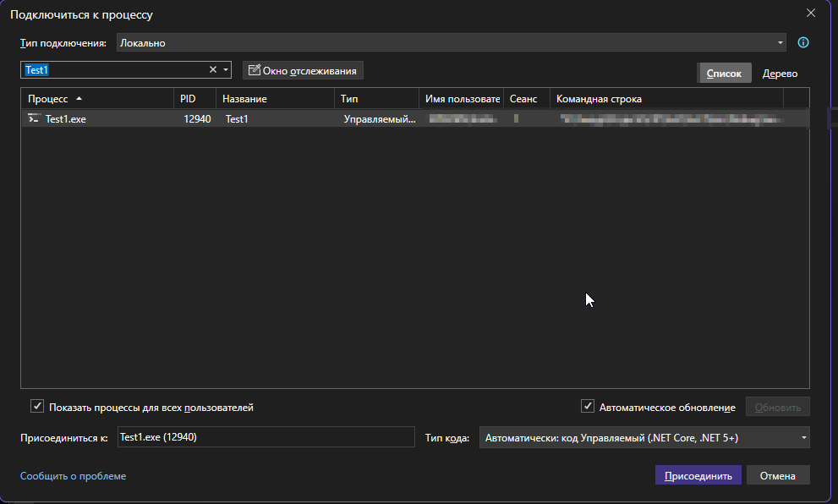Image resolution: width=838 pixels, height=504 pixels.
Task: Switch to the Дерево view
Action: click(x=779, y=74)
